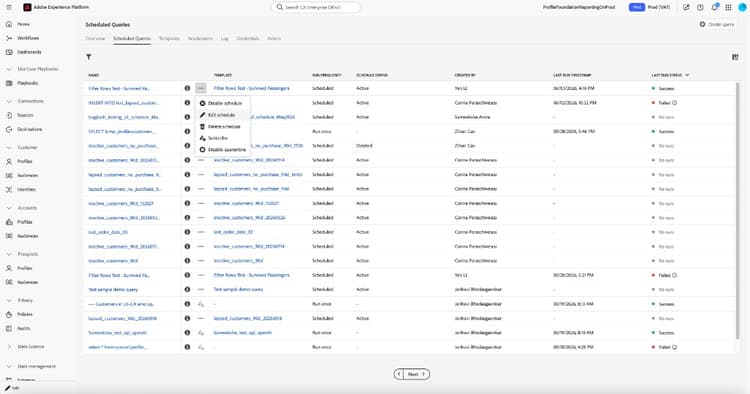The image size is (750, 394).
Task: Open more actions for inactive_customers_90d row
Action: point(201,261)
